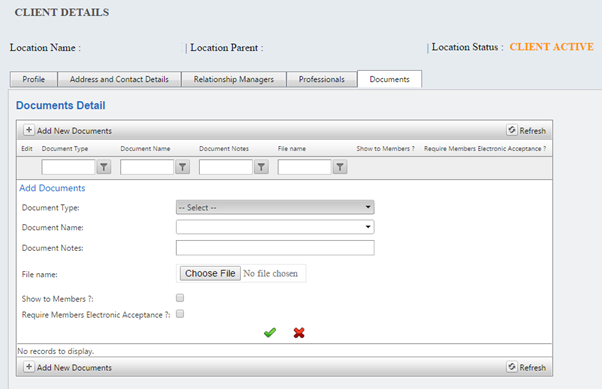Select the Professionals tab

click(322, 79)
